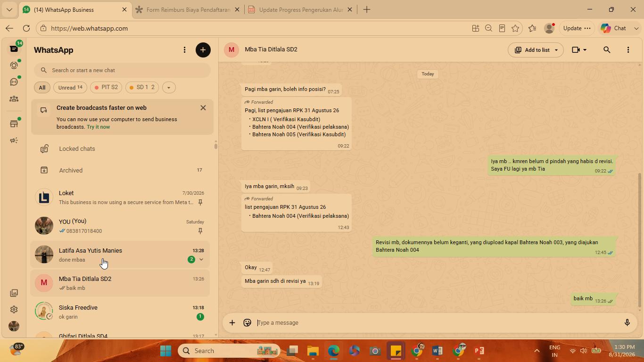
Task: Toggle the SD 1 chat filter
Action: (x=142, y=88)
